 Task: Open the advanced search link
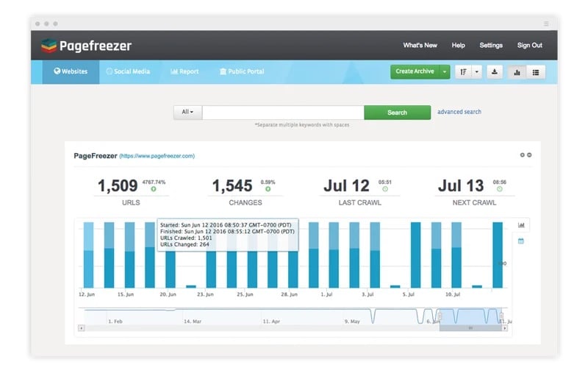(x=459, y=112)
